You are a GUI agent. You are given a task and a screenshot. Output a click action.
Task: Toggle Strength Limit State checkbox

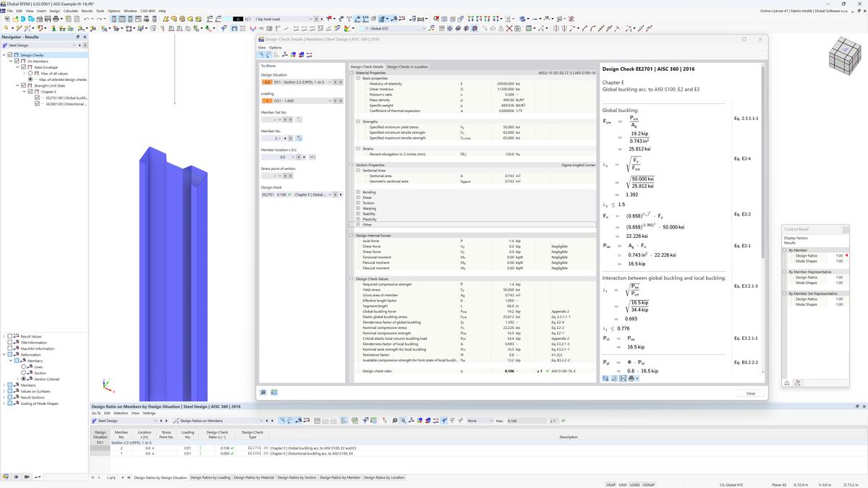(x=23, y=86)
